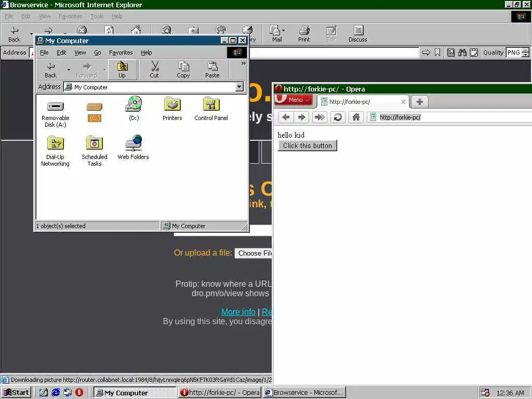Open Removable Disk (A:) in My Computer

[55, 114]
